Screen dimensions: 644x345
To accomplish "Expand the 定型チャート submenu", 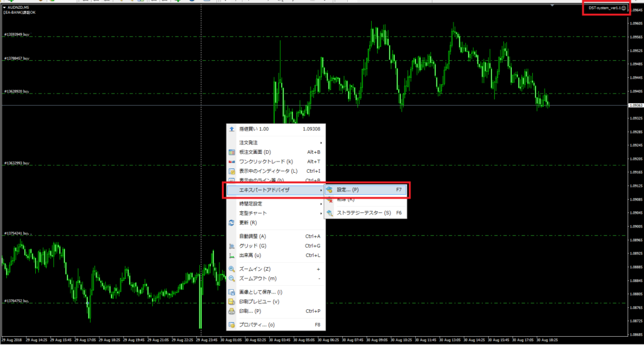I will (275, 213).
